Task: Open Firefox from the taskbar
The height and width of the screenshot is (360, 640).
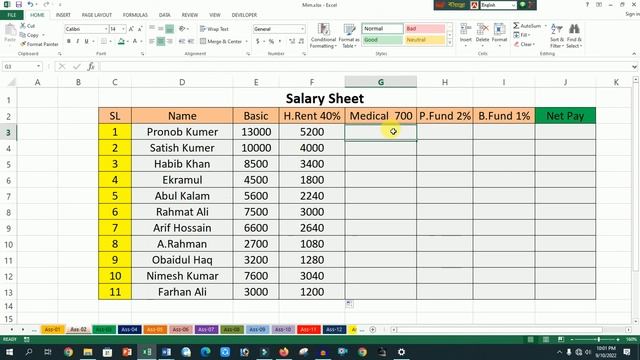Action: [x=284, y=352]
